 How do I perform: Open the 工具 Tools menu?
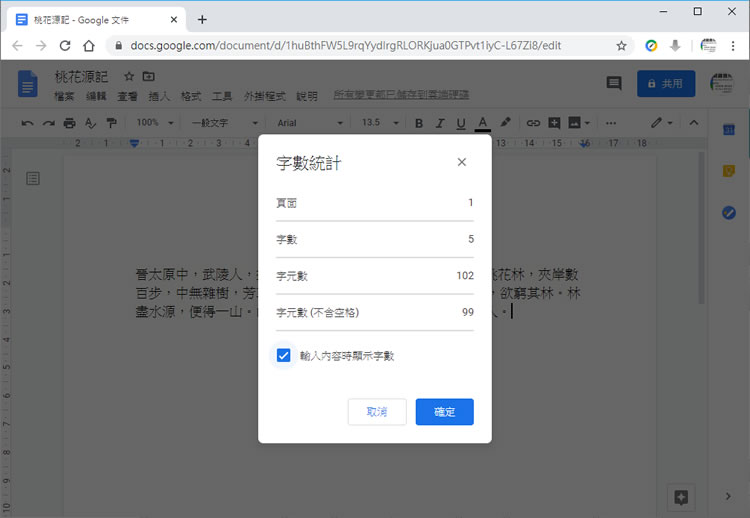click(x=222, y=96)
